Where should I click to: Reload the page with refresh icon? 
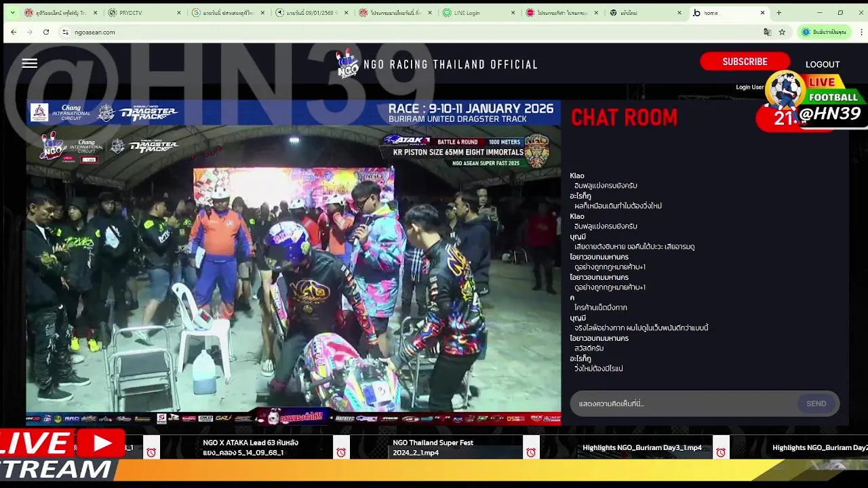tap(46, 32)
